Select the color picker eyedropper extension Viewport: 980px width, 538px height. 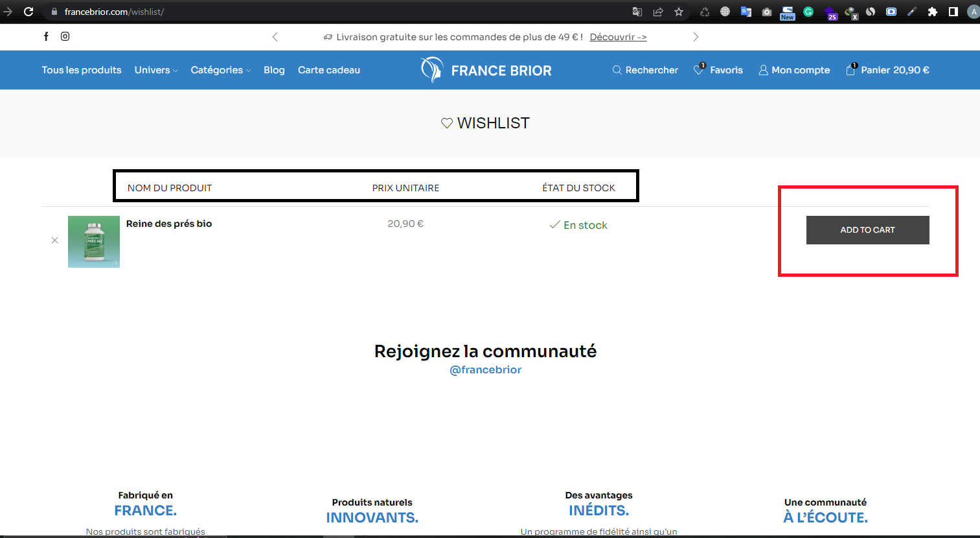click(x=912, y=12)
